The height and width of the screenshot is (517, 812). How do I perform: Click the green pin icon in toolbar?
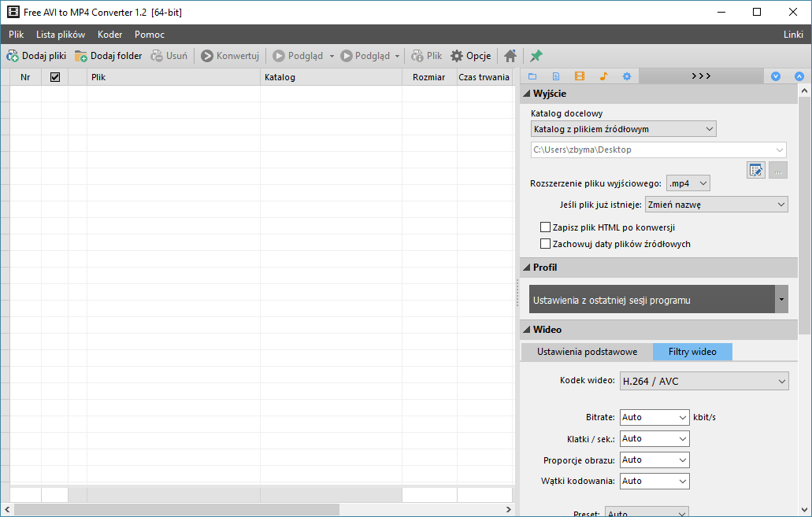pyautogui.click(x=536, y=56)
